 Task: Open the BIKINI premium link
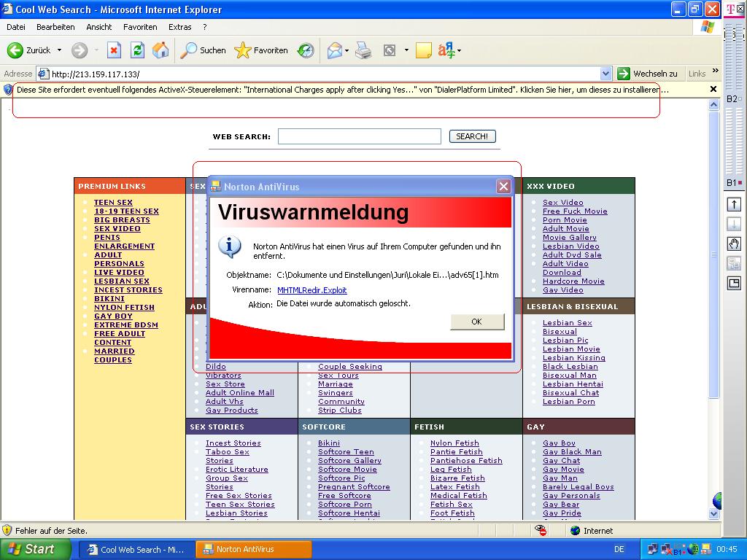click(109, 298)
